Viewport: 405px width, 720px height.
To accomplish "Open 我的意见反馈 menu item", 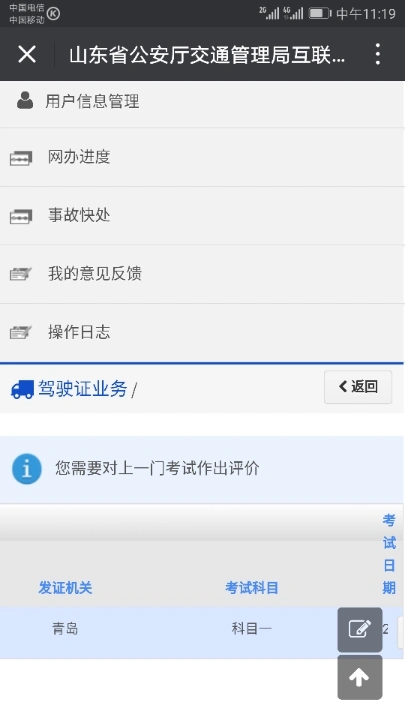I will [202, 274].
